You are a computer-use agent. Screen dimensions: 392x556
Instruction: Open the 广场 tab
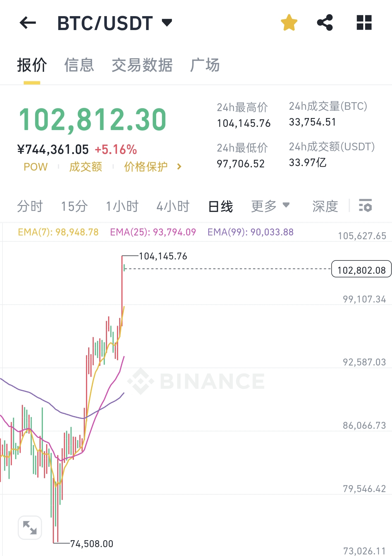[205, 65]
